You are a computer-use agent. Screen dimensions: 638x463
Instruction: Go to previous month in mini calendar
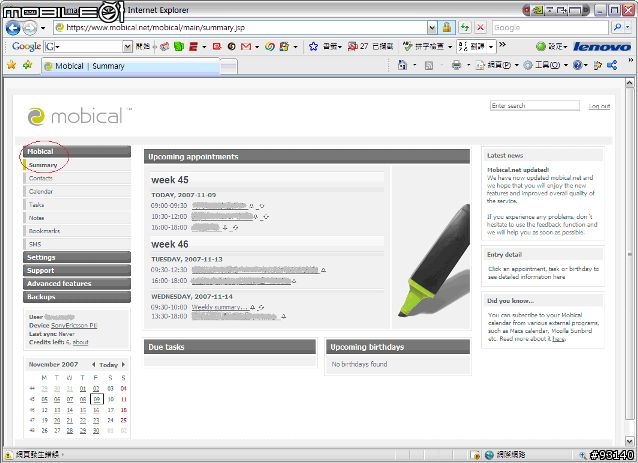[93, 365]
